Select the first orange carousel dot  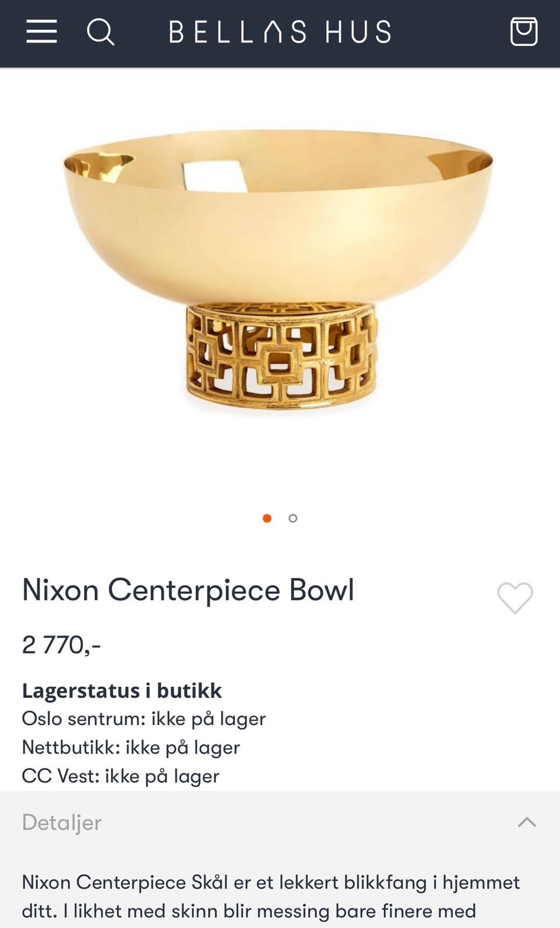[267, 518]
